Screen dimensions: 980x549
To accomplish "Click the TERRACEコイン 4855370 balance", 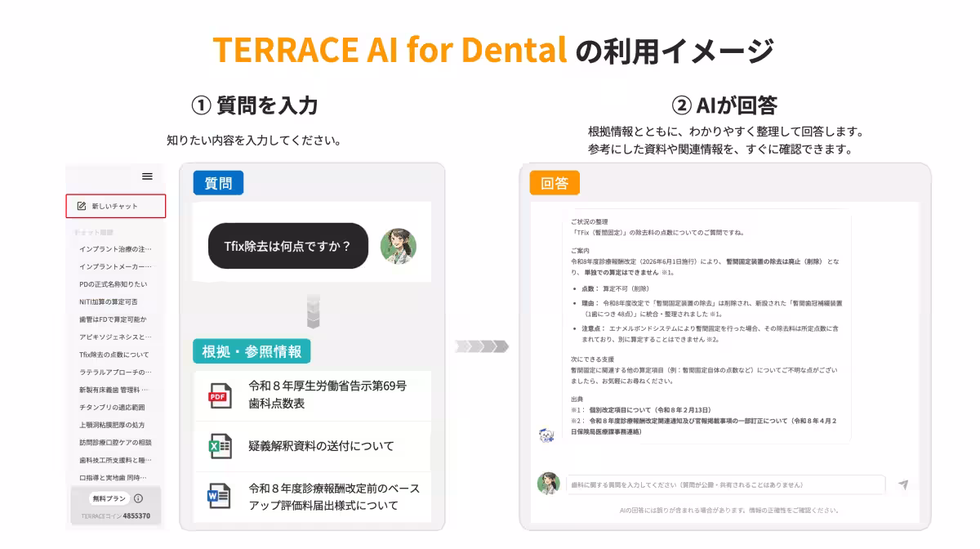I will click(x=115, y=516).
